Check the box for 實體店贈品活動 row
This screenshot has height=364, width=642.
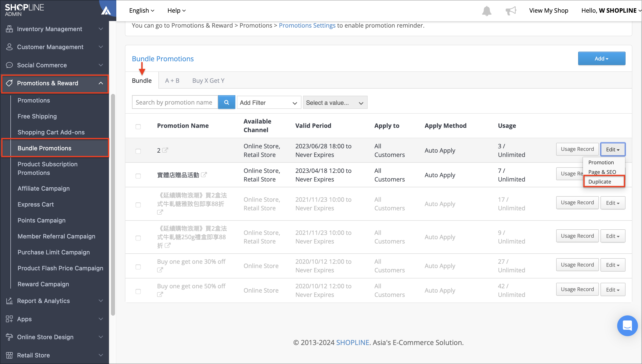click(138, 176)
